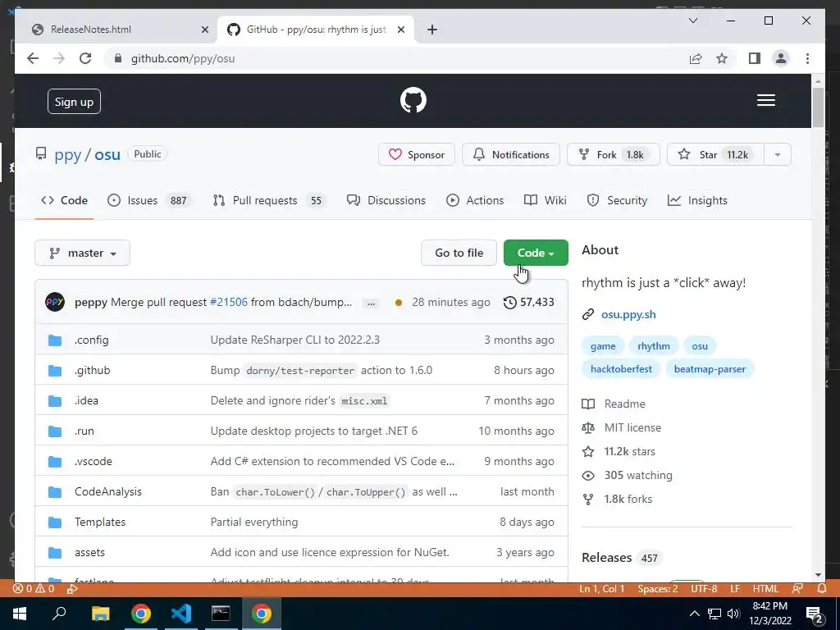The height and width of the screenshot is (630, 840).
Task: Open the Chrome profile avatar
Action: pyautogui.click(x=781, y=58)
